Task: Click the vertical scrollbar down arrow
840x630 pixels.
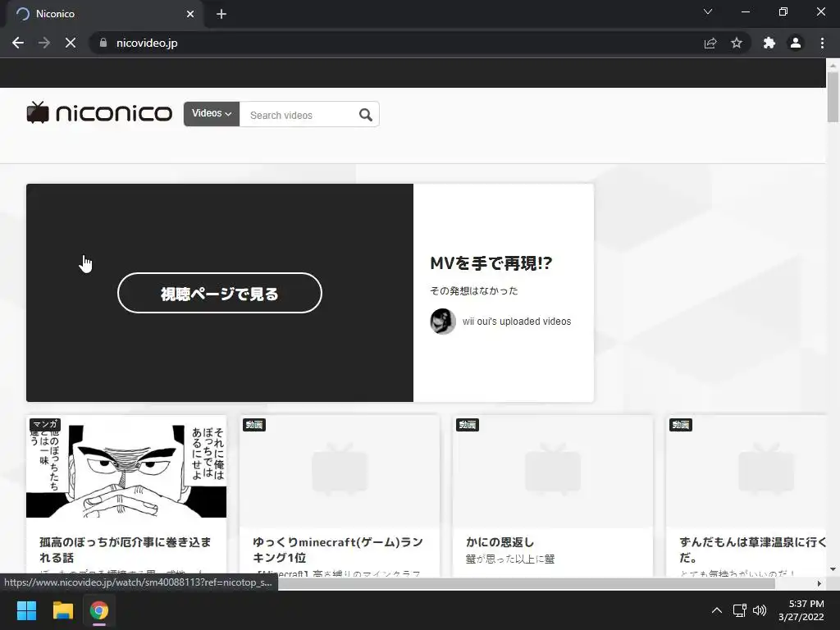Action: [833, 569]
